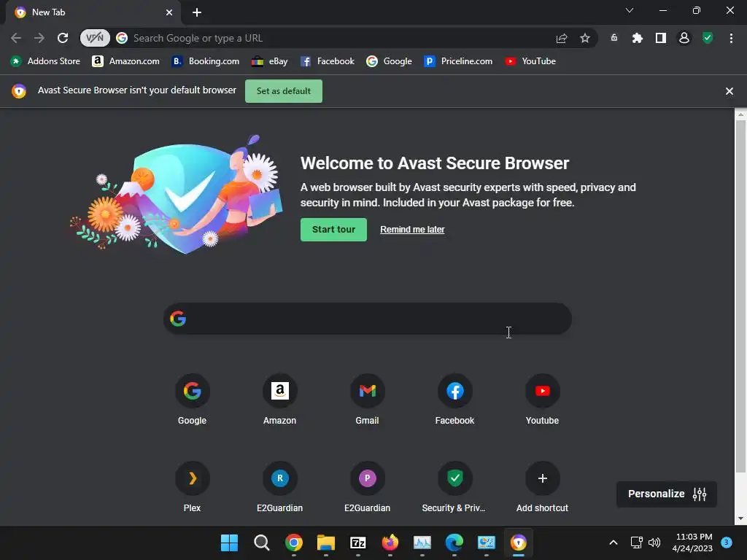
Task: Open the privacy lock extension icon
Action: click(x=614, y=38)
